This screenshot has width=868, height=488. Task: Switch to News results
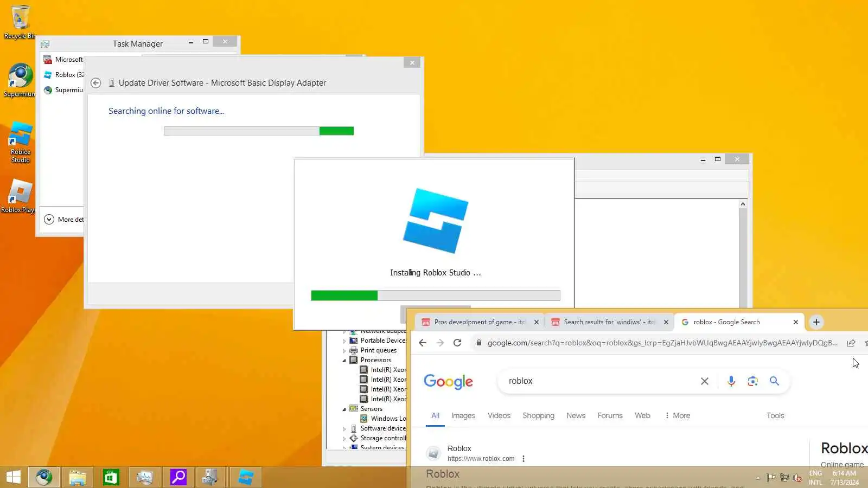tap(576, 416)
